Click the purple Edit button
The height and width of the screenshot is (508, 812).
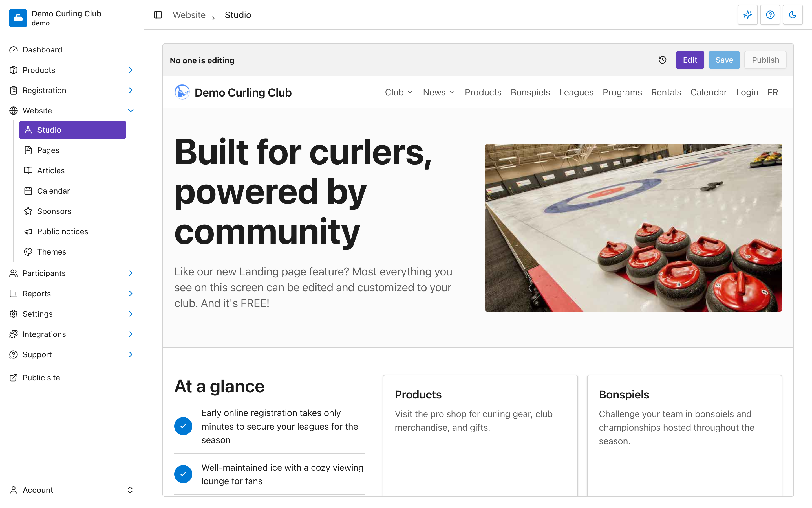(x=690, y=60)
